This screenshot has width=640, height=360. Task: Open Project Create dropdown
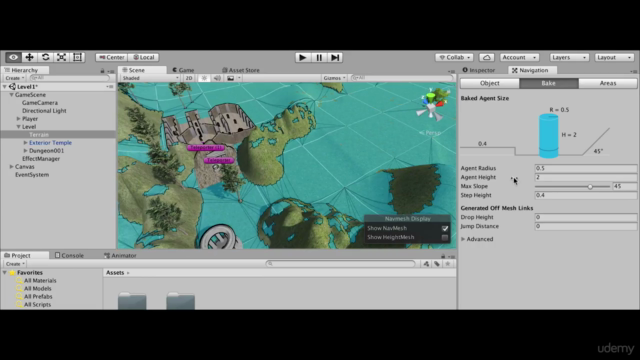tap(15, 264)
